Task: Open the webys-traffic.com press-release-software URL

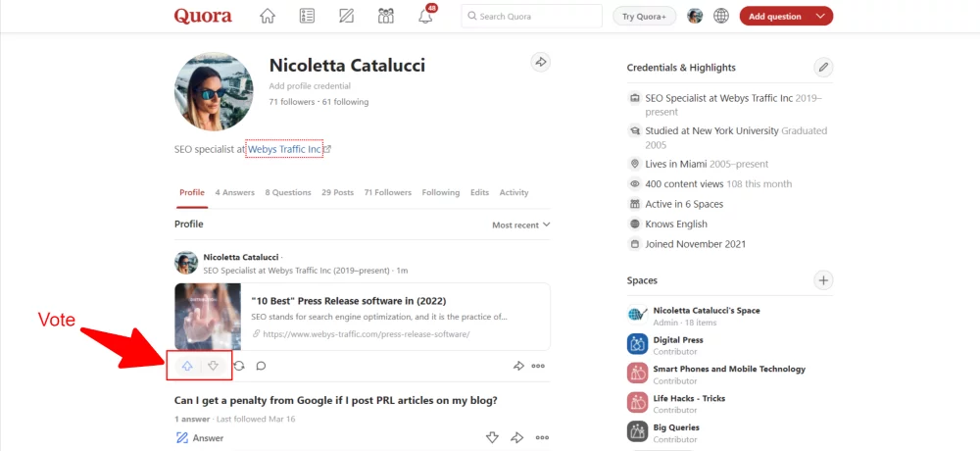Action: pos(366,334)
